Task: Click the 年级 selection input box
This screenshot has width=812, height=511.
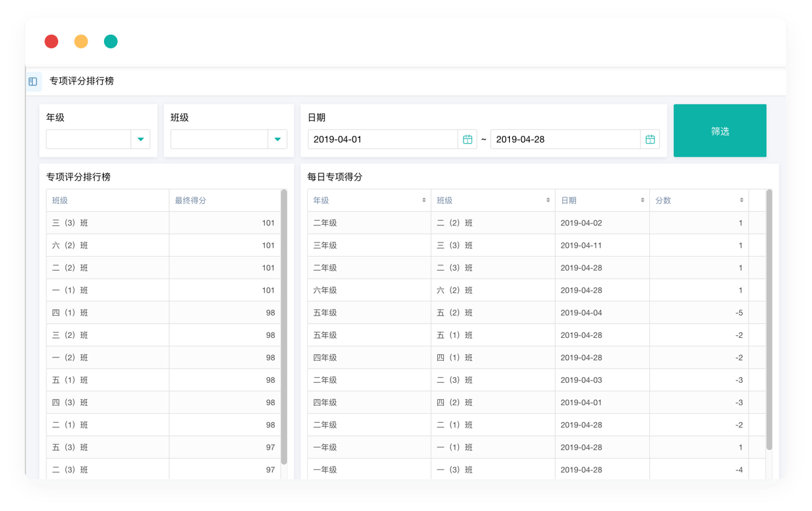Action: [88, 139]
